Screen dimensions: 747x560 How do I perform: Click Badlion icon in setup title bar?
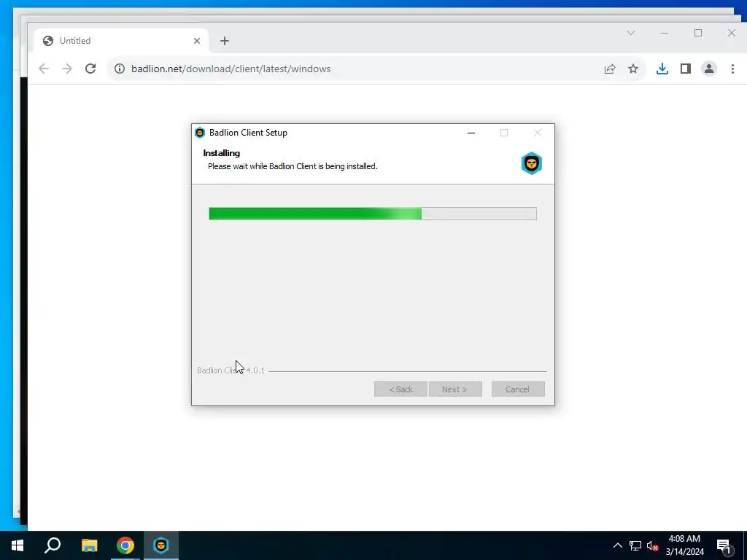coord(200,133)
